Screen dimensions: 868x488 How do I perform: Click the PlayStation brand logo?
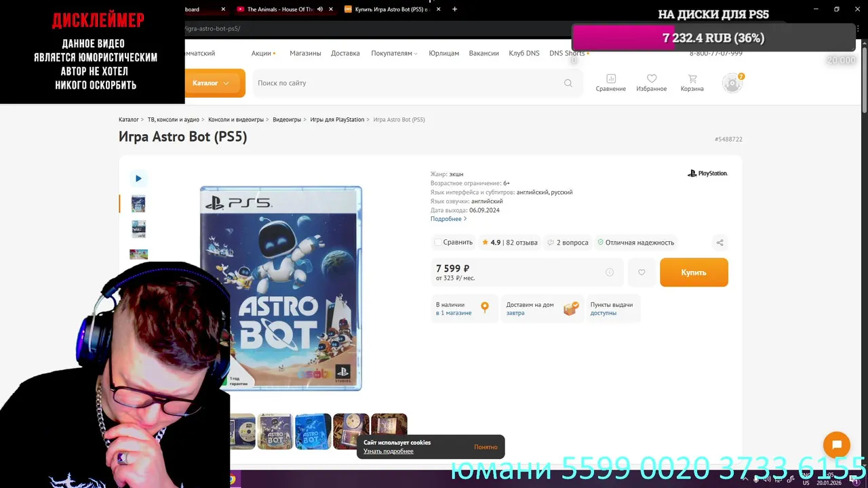[x=707, y=174]
